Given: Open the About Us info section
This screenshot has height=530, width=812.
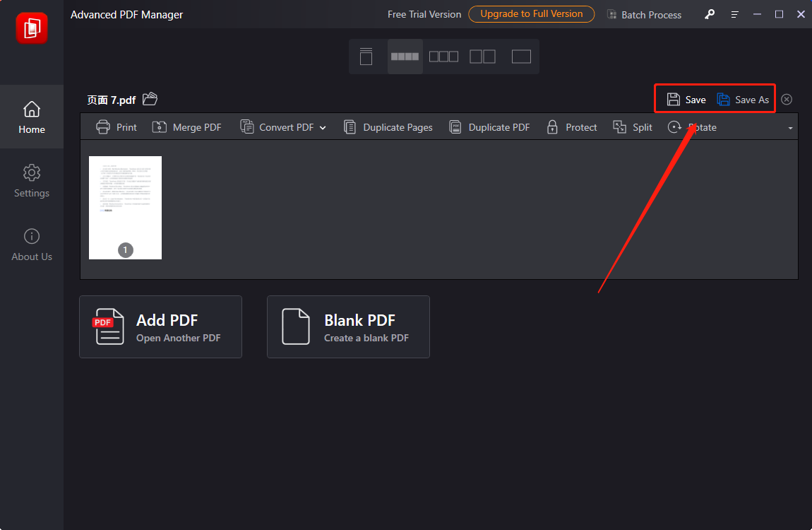Looking at the screenshot, I should tap(32, 245).
